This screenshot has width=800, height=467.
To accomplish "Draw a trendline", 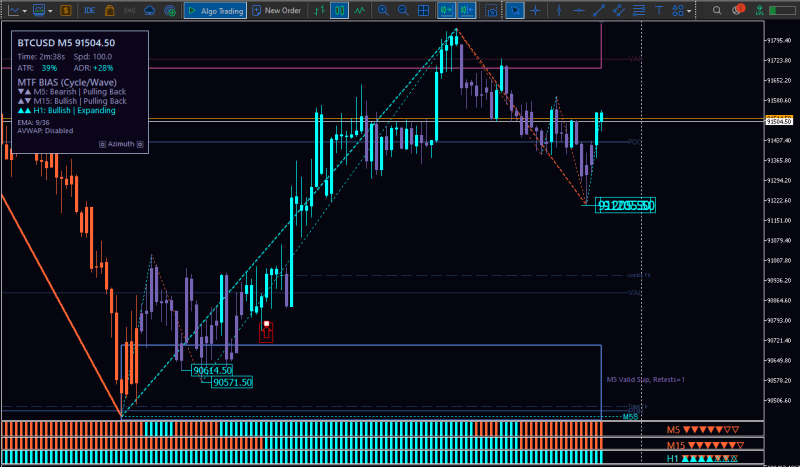I will [598, 10].
